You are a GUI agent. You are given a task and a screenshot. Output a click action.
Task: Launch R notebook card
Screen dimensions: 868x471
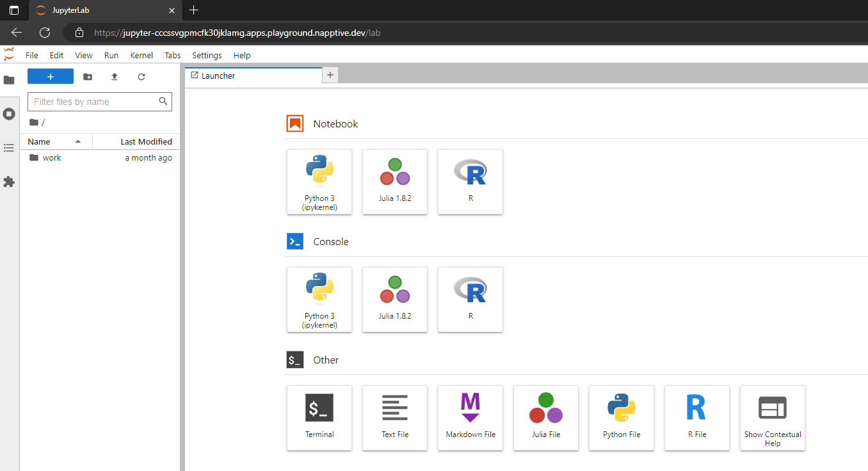pos(470,182)
